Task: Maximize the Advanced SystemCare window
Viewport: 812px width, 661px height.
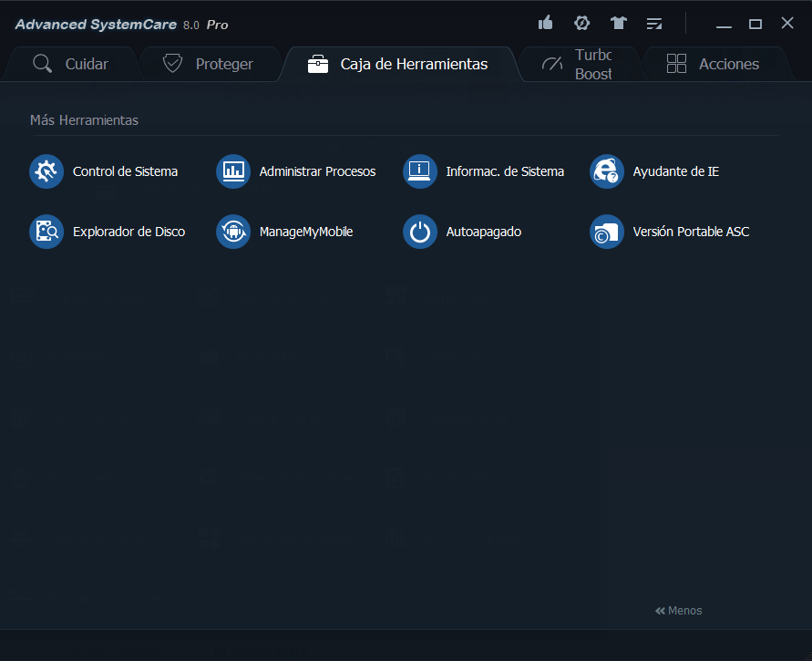Action: pos(755,24)
